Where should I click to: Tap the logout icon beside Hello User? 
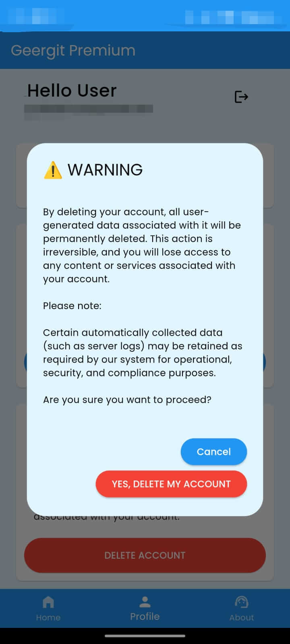[241, 97]
